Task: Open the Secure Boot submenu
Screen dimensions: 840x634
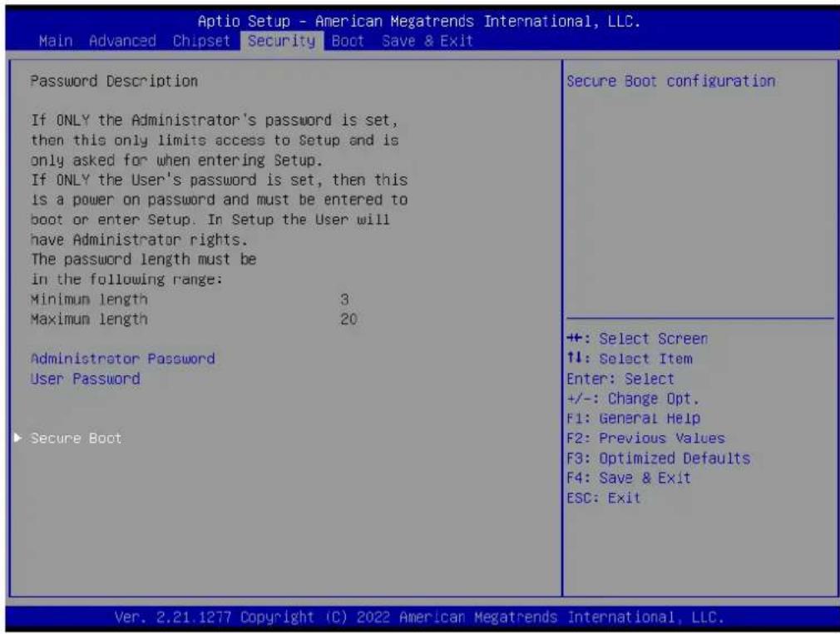Action: coord(76,438)
